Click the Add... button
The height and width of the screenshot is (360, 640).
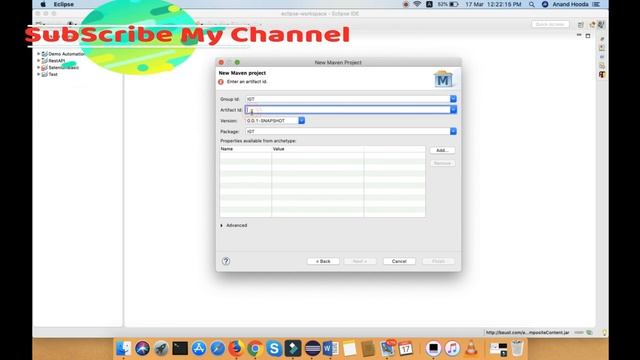pos(442,151)
